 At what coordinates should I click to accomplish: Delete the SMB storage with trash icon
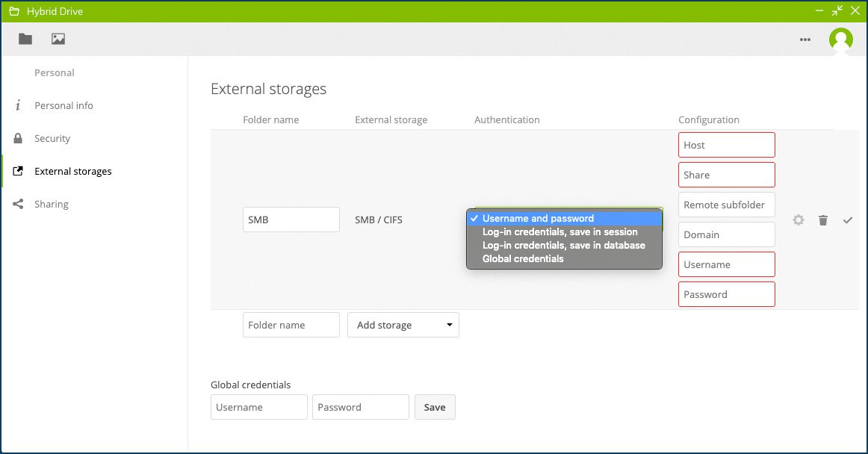(x=823, y=220)
